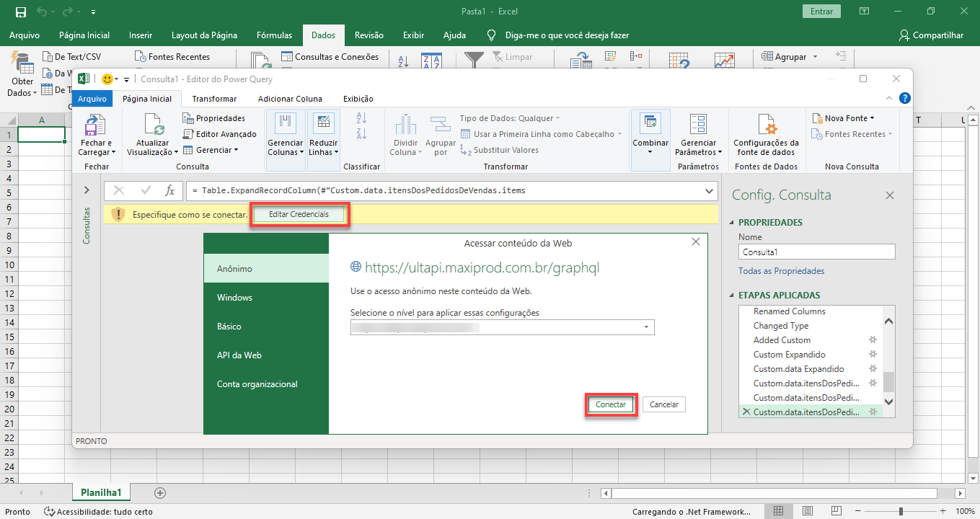
Task: Click the Conectar button
Action: coord(611,405)
